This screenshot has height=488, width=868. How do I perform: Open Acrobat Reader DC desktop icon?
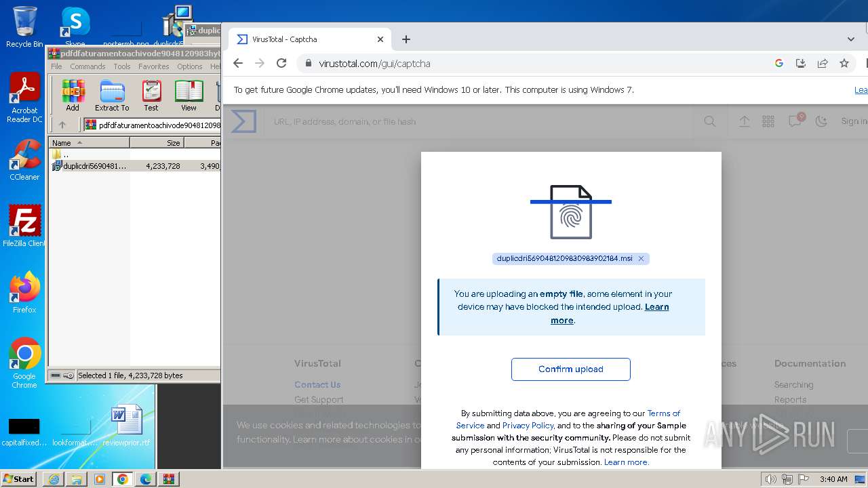tap(24, 98)
